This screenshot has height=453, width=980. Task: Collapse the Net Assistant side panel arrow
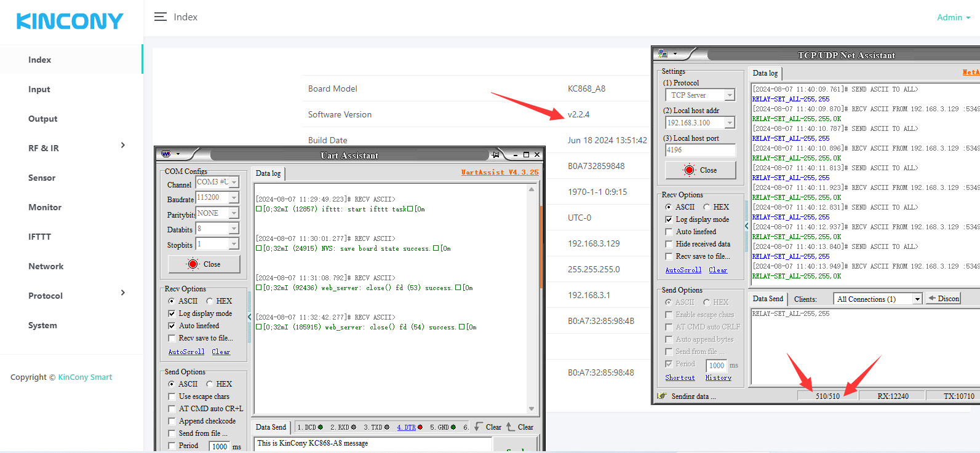point(746,226)
